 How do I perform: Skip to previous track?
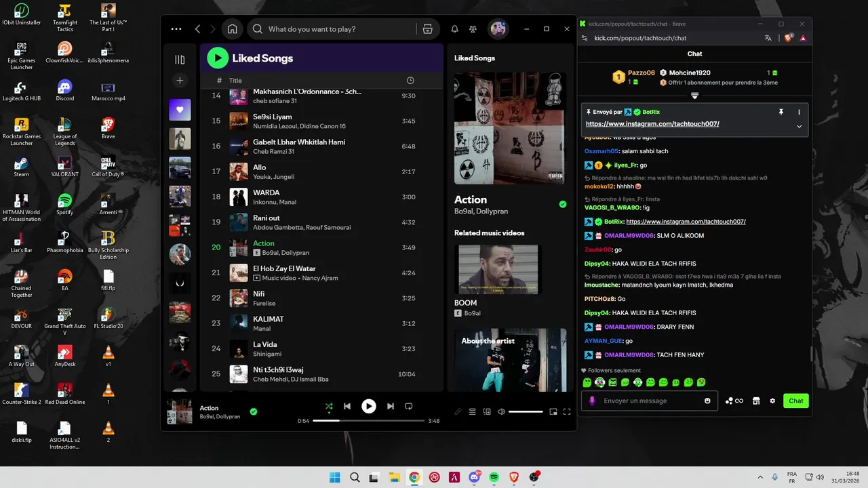(x=347, y=406)
